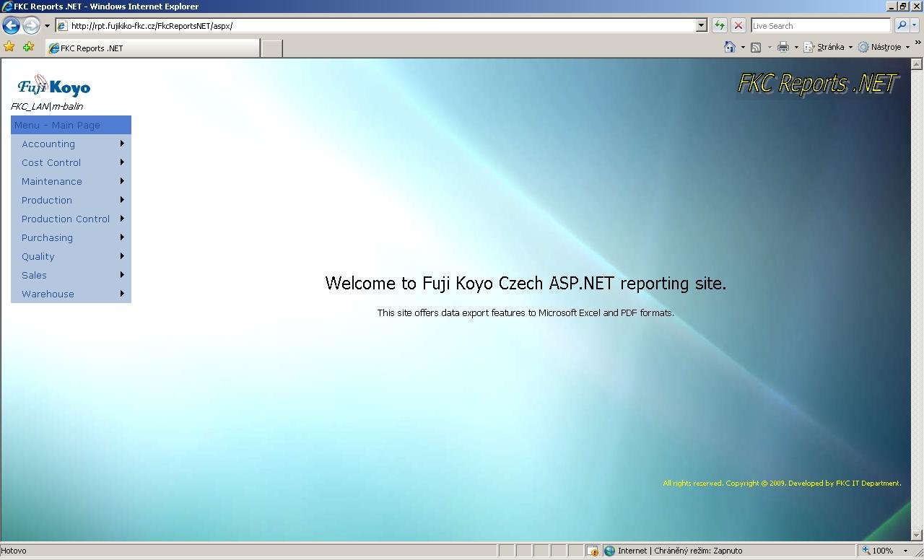Show more toolbar commands chevron
924x560 pixels.
tap(918, 43)
